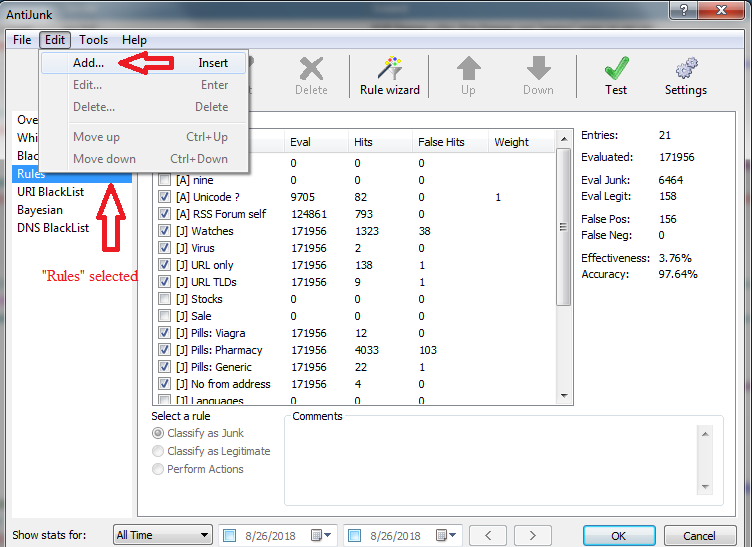Open Settings gear icon
752x547 pixels.
tap(686, 76)
